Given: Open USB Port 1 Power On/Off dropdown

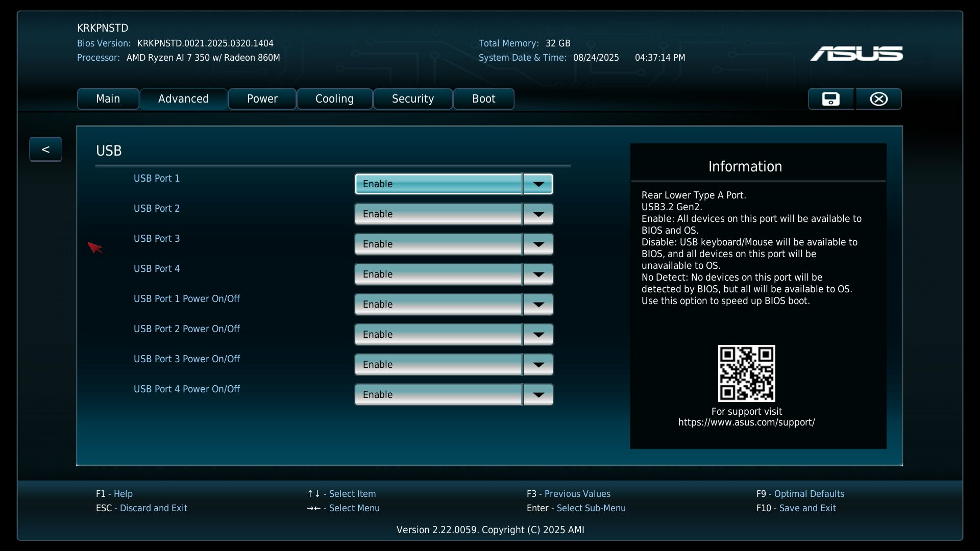Looking at the screenshot, I should pos(453,305).
